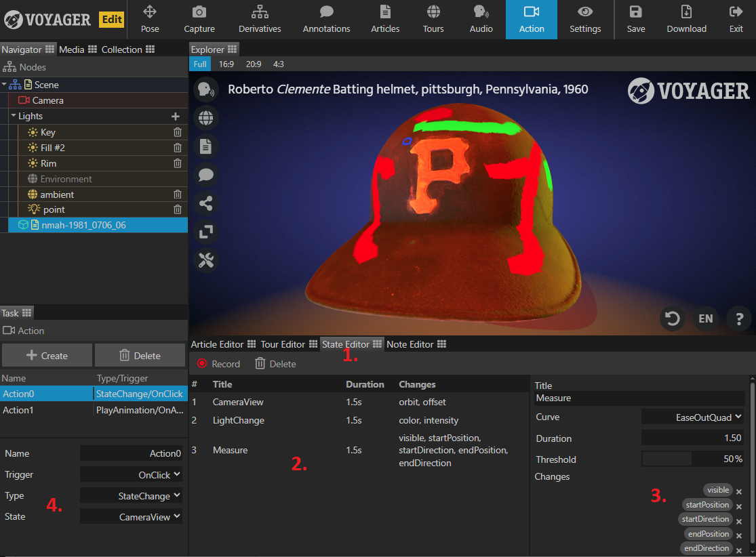Open the Articles task
756x557 pixels.
pos(385,20)
